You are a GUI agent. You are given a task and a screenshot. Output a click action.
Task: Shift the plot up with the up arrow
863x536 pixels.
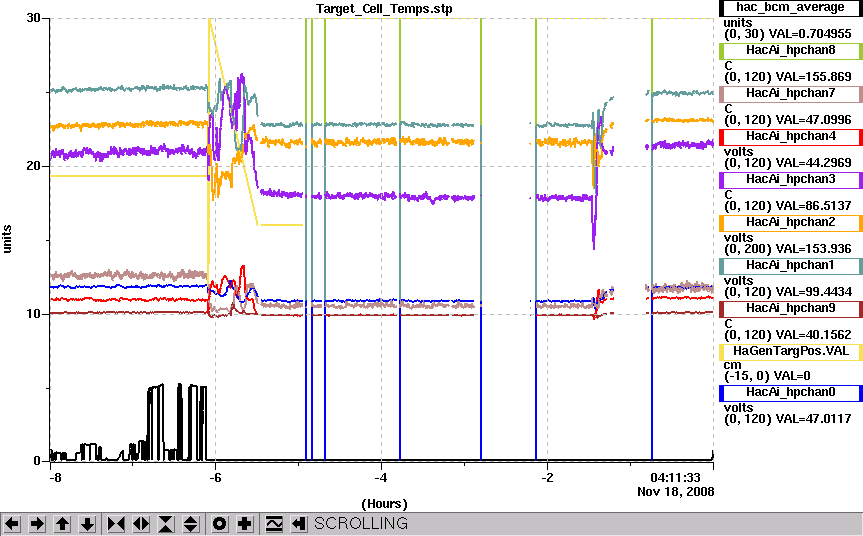(63, 523)
